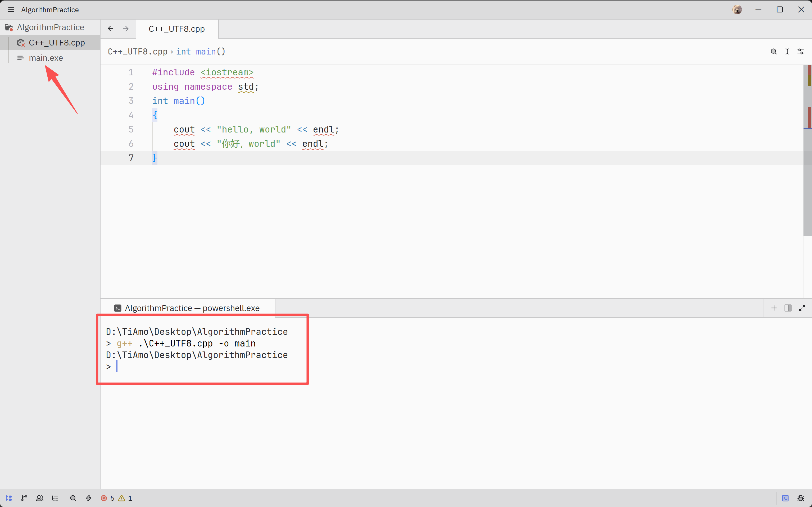Click the 'using namespace std;' line
The image size is (812, 507).
pyautogui.click(x=205, y=87)
